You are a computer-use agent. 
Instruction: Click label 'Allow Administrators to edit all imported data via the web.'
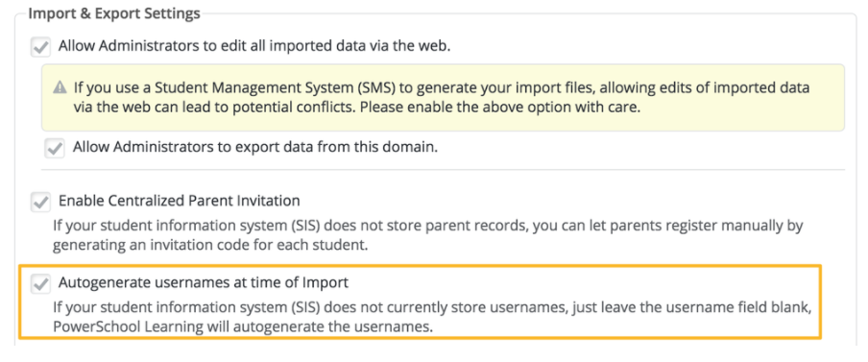[254, 46]
